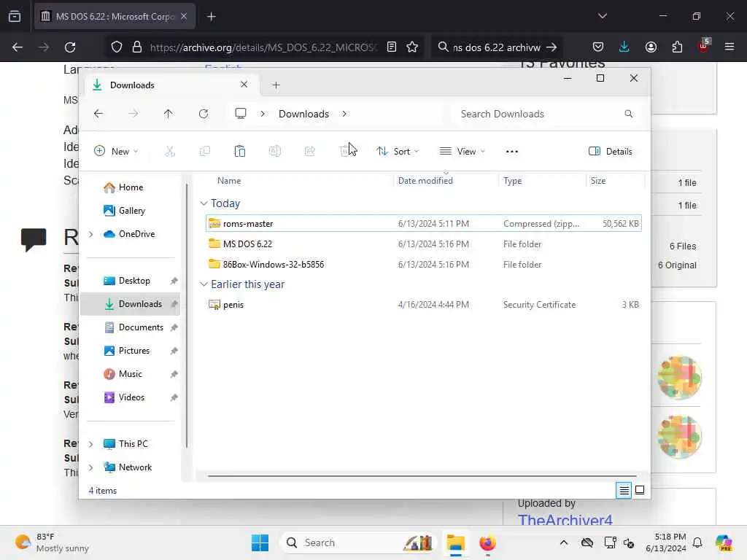Screen dimensions: 747x560
Task: Click Firefox URL address bar
Action: tap(263, 47)
